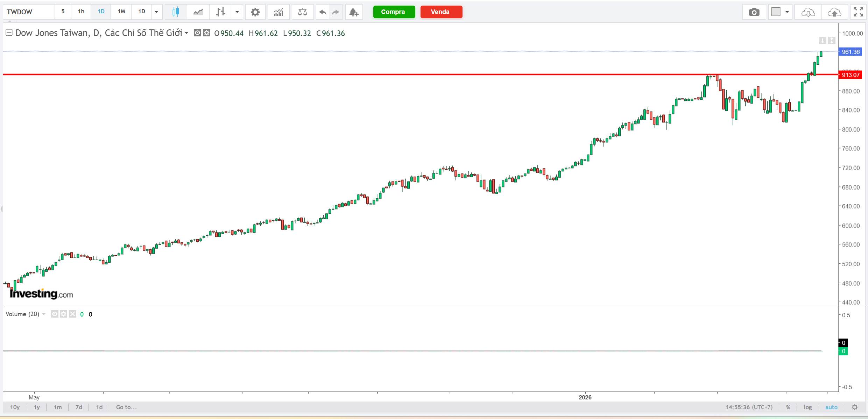The height and width of the screenshot is (419, 868).
Task: Hide Volume indicator using its eye icon
Action: (55, 314)
